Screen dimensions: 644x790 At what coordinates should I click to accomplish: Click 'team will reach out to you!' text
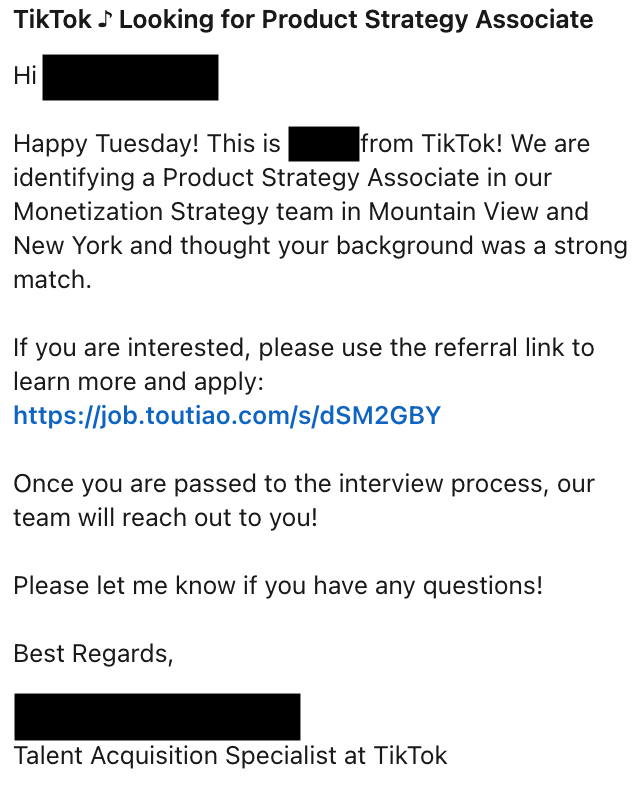pyautogui.click(x=165, y=518)
